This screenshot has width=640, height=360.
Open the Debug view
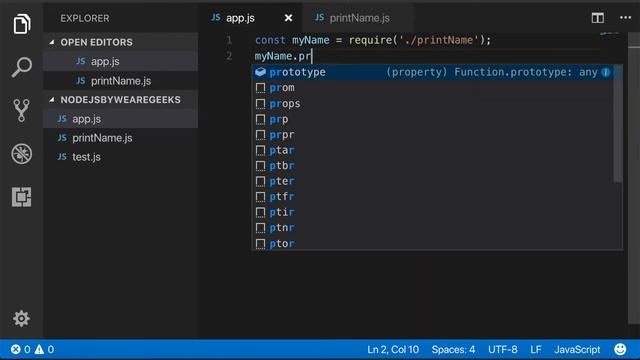(22, 154)
